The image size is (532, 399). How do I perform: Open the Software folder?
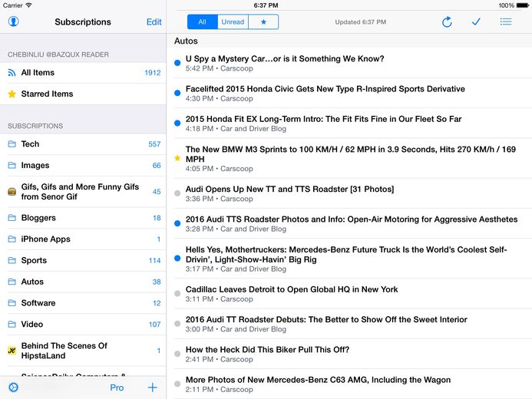(x=84, y=303)
